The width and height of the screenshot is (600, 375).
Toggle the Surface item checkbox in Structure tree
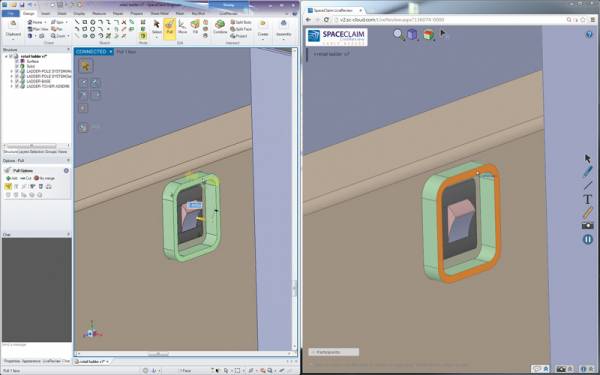[x=17, y=61]
